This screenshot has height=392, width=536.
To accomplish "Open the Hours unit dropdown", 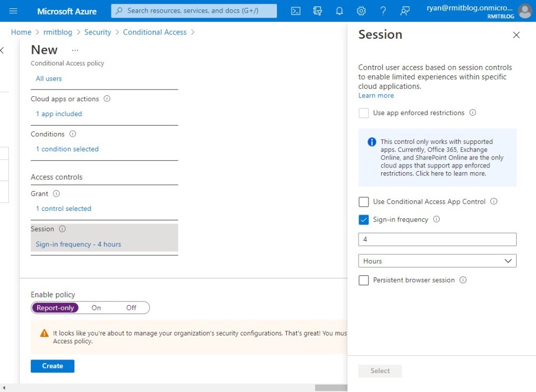I will [437, 261].
